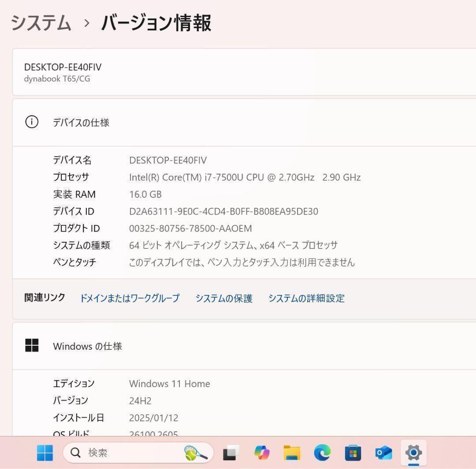
Task: Launch Copilot from the taskbar
Action: pos(263,453)
